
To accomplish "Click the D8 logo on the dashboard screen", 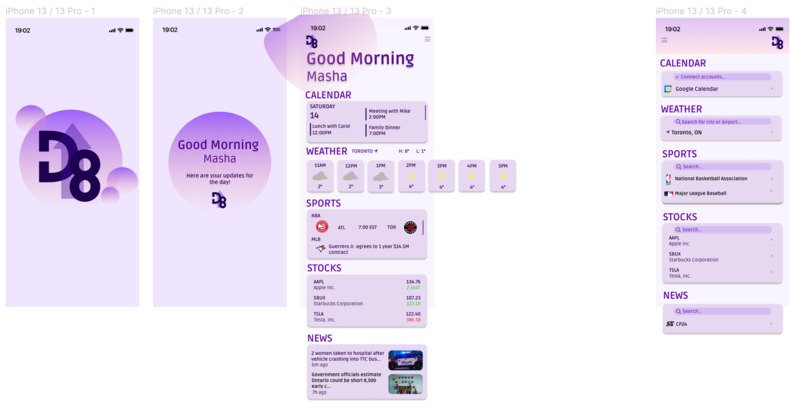I will pos(312,42).
